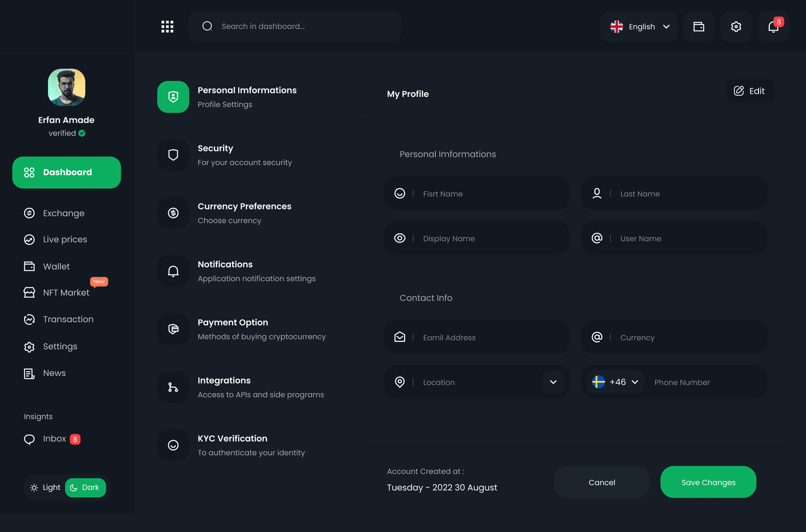Select KYC Verification smiley icon
The height and width of the screenshot is (532, 806).
(x=173, y=445)
